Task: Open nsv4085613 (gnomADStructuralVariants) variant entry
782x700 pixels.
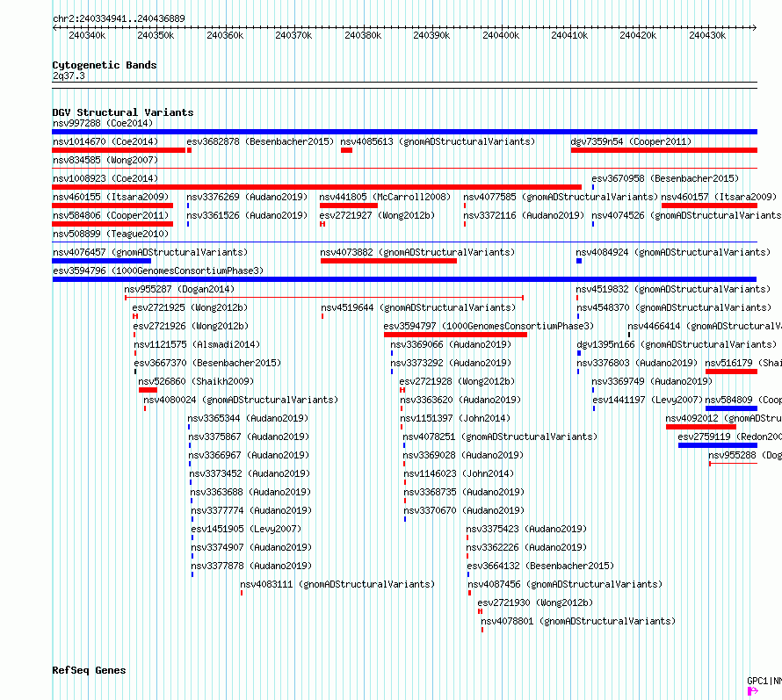Action: [x=438, y=141]
